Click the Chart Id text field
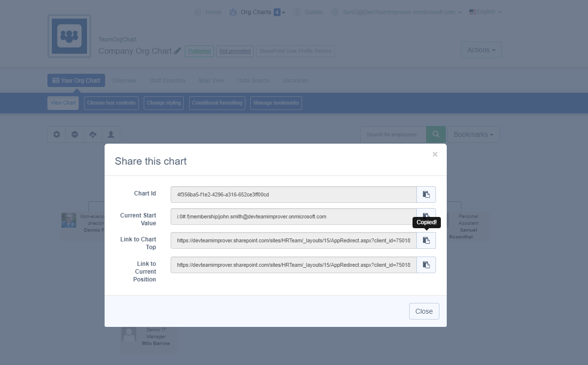This screenshot has height=365, width=588. (x=293, y=194)
